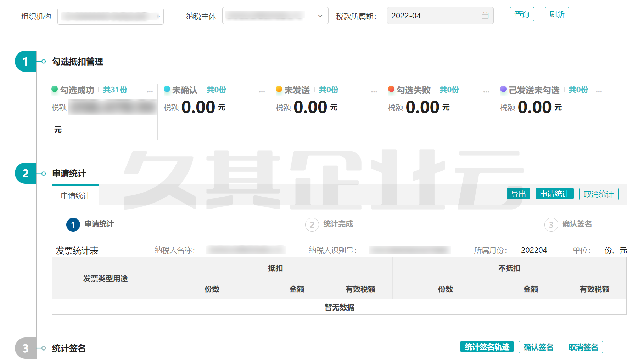Click the 税款所属期 date field 2022-04
The width and height of the screenshot is (638, 364).
point(434,16)
